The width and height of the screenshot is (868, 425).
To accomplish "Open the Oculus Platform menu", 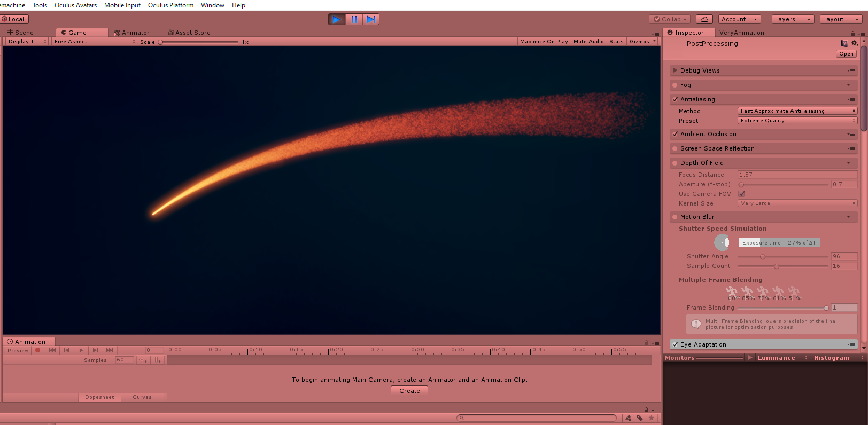I will [x=170, y=5].
